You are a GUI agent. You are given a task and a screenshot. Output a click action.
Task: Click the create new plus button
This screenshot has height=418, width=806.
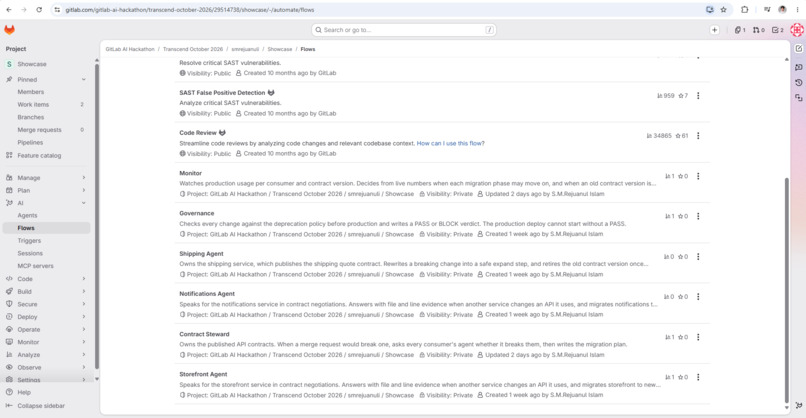[715, 30]
